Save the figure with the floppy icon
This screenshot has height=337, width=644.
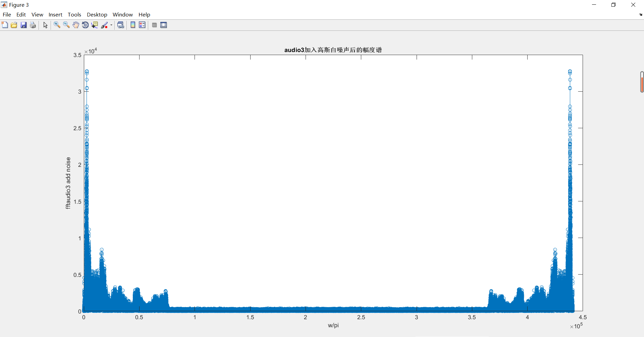23,25
